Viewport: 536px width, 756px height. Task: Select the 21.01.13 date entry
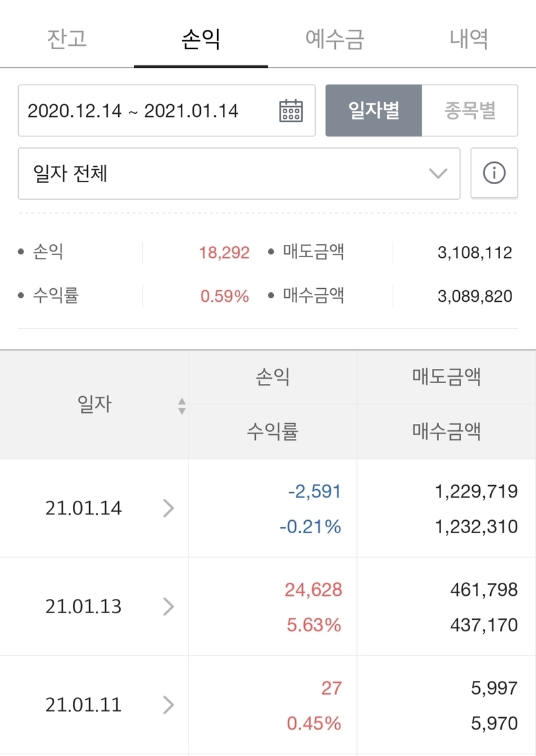tap(83, 607)
